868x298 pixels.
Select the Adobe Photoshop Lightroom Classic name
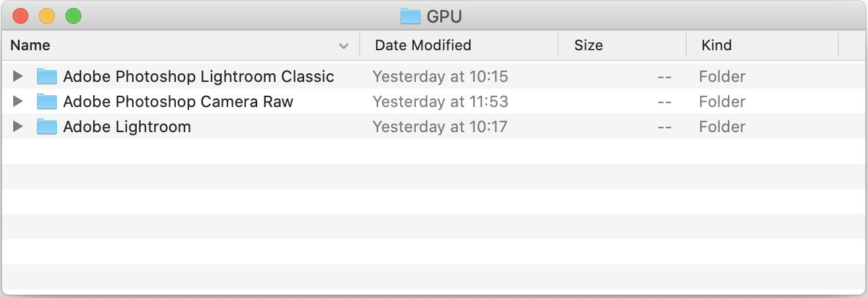[199, 77]
